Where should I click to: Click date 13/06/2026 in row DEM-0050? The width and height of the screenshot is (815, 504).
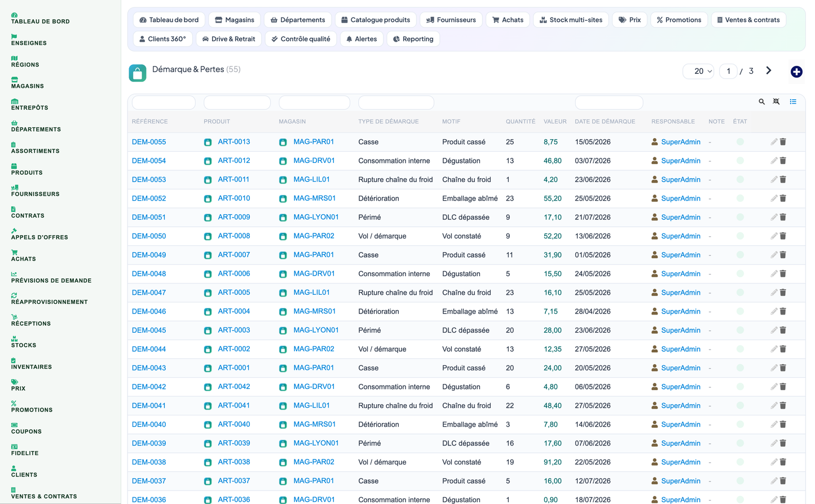coord(593,236)
